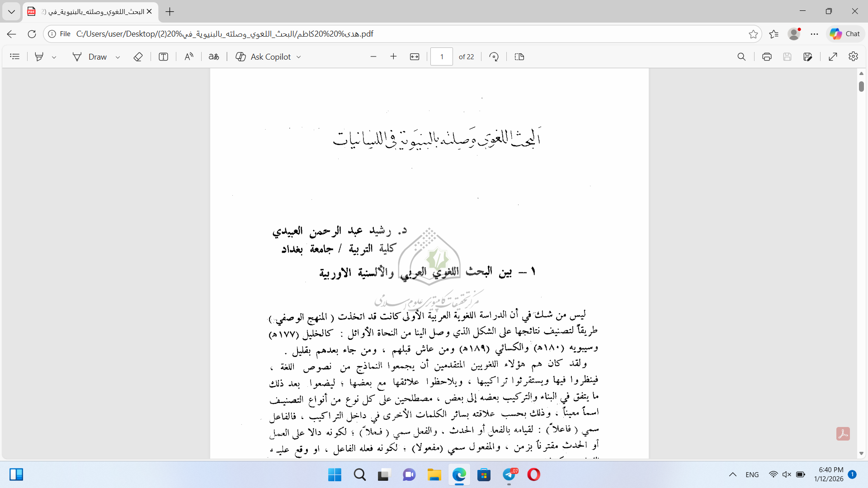Screen dimensions: 868x488
Task: Open the table of contents sidebar
Action: click(x=15, y=56)
